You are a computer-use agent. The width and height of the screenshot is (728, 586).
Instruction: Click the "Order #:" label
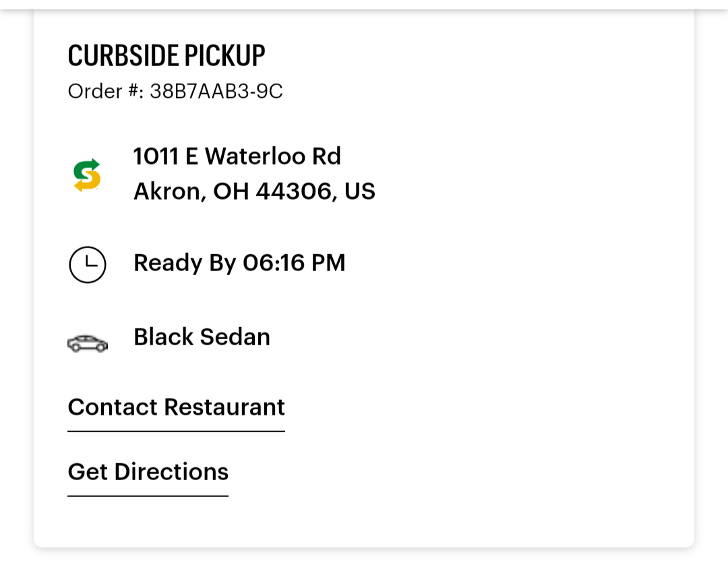(106, 92)
